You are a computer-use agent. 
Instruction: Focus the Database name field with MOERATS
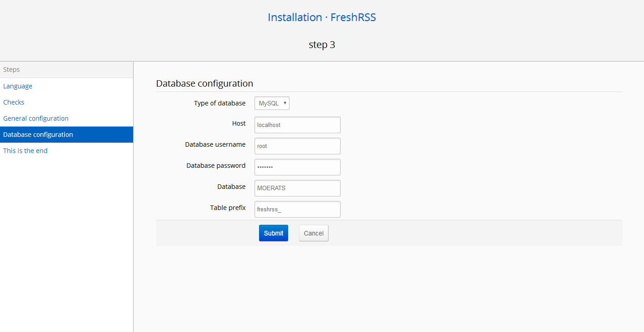pos(298,188)
